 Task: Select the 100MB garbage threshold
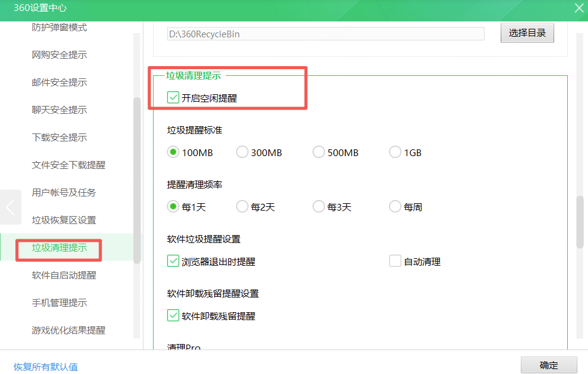(173, 152)
